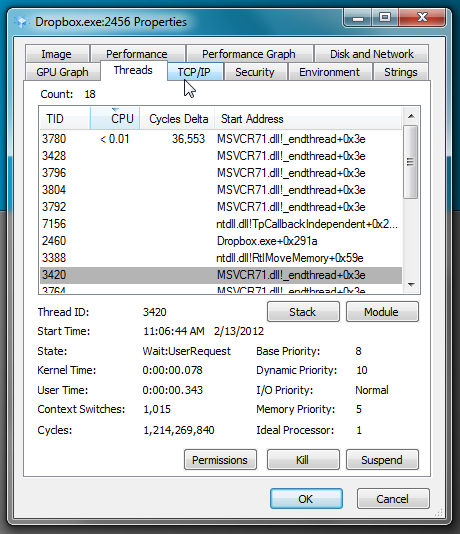The width and height of the screenshot is (460, 534).
Task: Open the Performance tab
Action: [x=137, y=54]
